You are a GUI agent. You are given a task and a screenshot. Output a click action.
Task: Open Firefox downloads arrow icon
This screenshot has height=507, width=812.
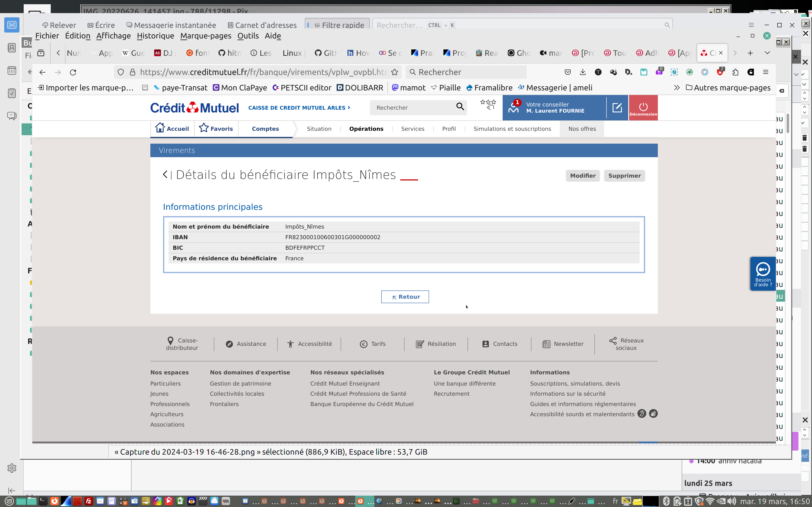583,72
